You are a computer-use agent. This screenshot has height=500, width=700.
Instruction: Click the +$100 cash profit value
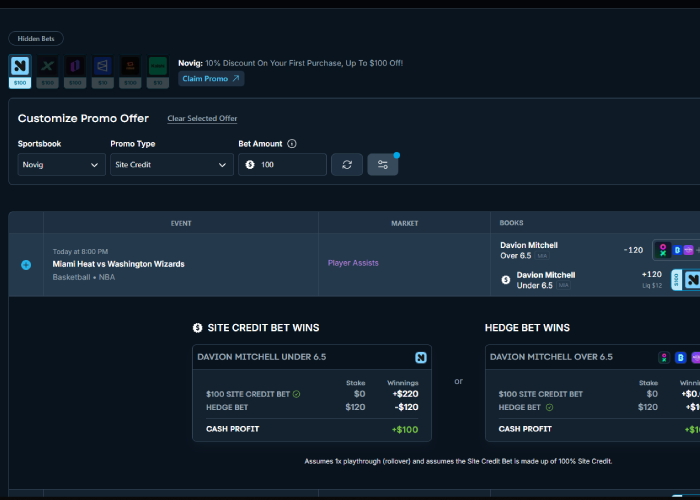point(405,429)
